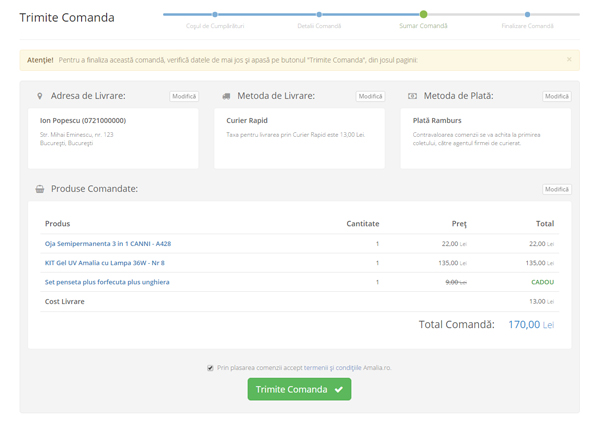Open the Set penseta plus forfecuta link

(107, 282)
